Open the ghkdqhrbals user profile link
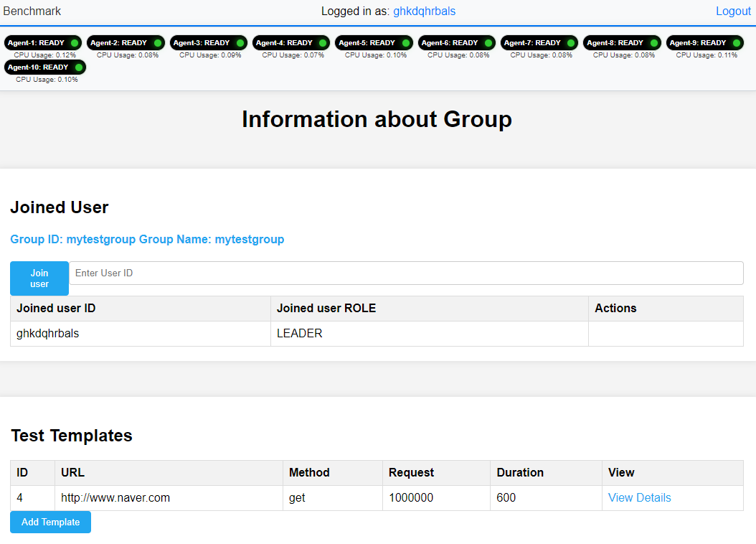This screenshot has width=756, height=544. (425, 11)
